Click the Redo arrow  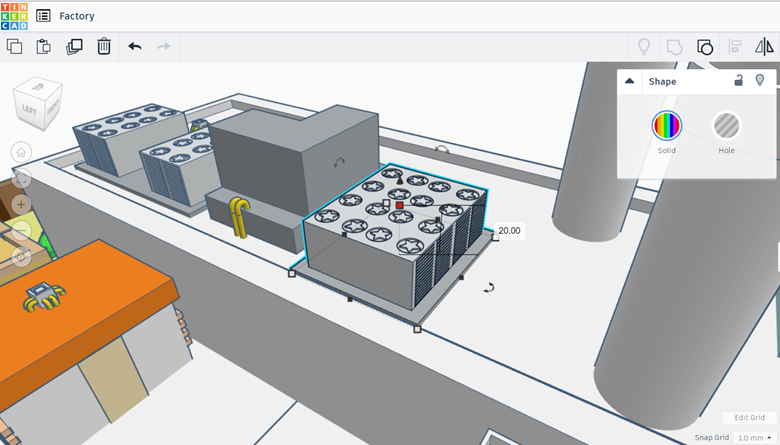pos(164,46)
